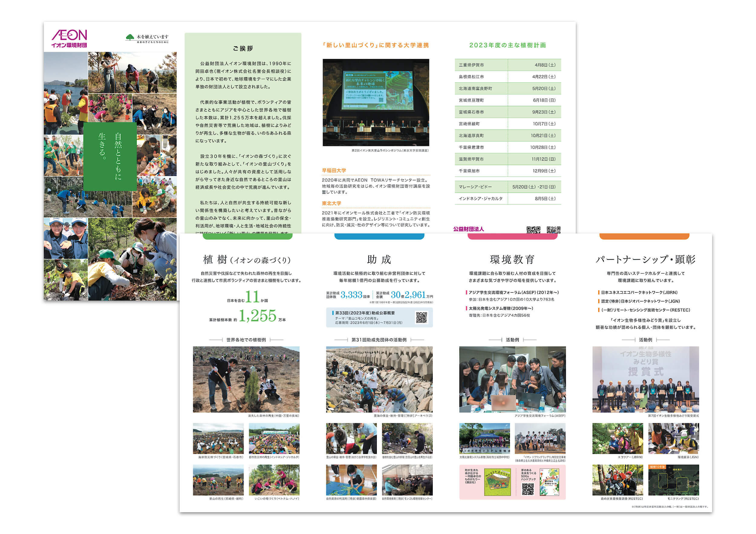Open the photo captioned エコツアー(JBRN)
Screen dimensions: 756x534
click(618, 438)
